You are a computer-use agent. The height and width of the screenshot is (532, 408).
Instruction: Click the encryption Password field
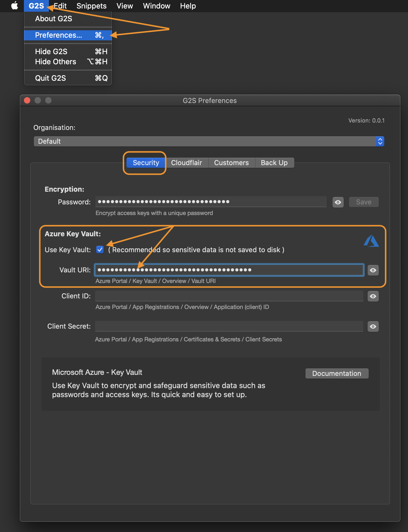click(211, 202)
